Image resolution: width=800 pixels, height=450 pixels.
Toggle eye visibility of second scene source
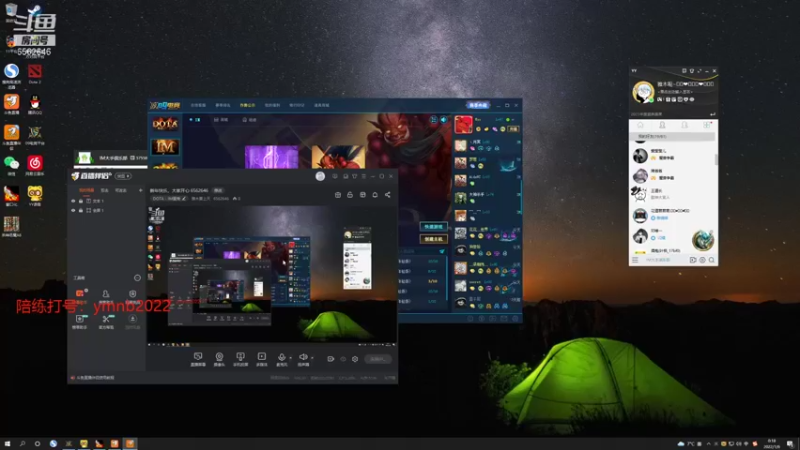(x=73, y=210)
